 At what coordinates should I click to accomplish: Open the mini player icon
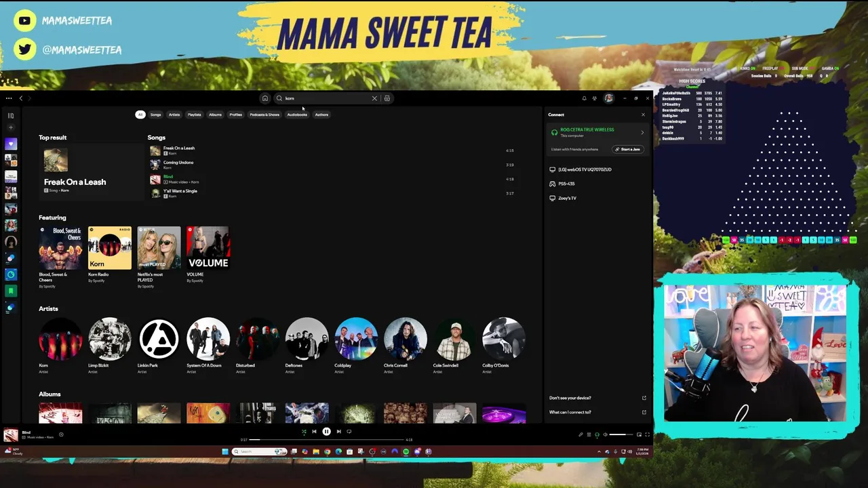coord(639,434)
